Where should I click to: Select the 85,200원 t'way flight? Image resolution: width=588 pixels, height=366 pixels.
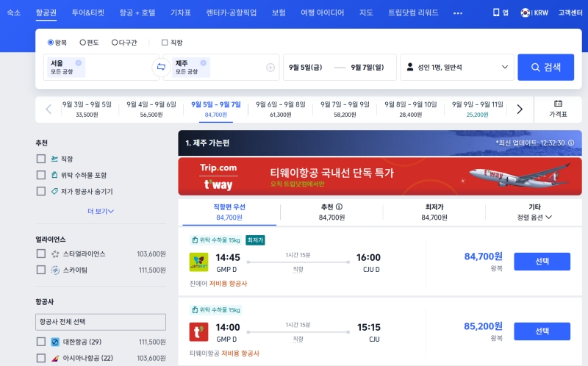click(x=542, y=331)
